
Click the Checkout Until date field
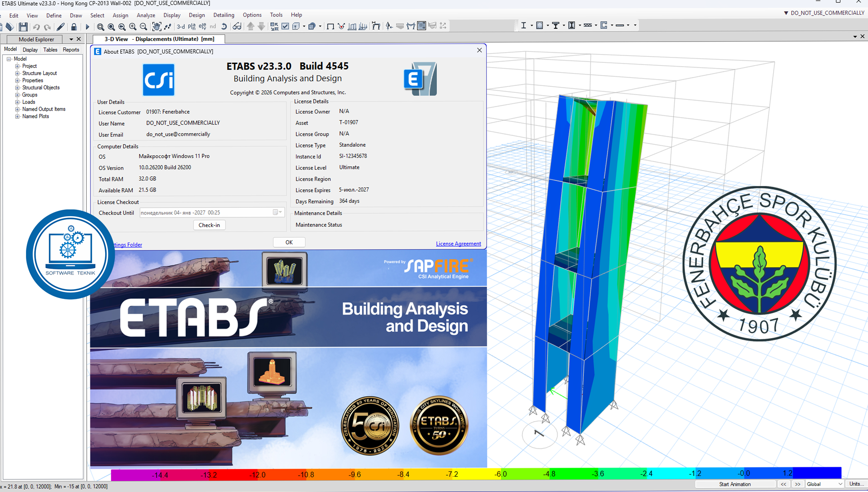click(212, 213)
